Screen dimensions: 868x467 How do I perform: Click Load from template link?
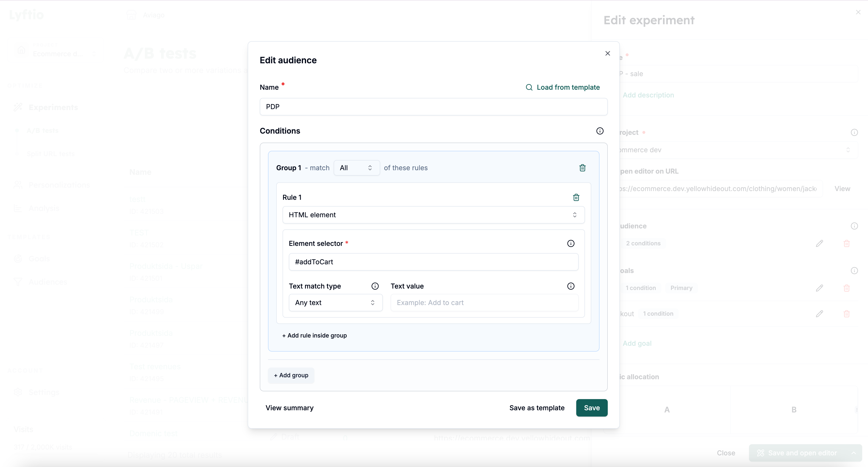(568, 87)
